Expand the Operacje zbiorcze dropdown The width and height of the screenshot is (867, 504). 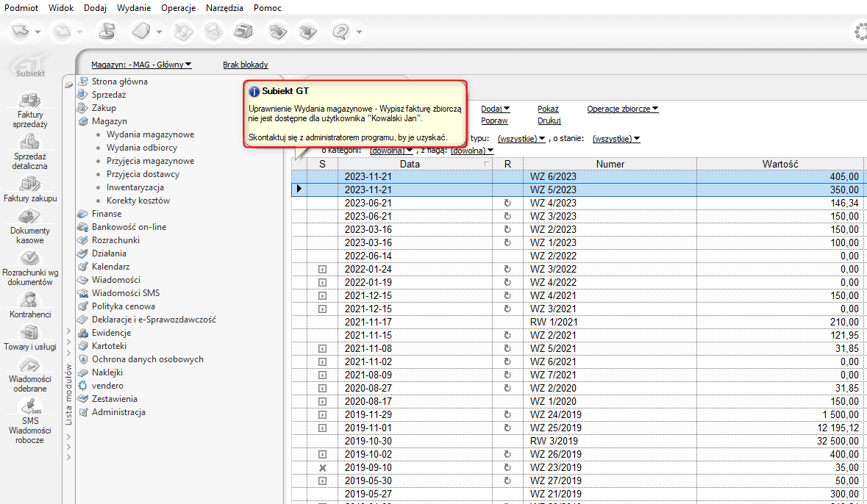point(622,109)
